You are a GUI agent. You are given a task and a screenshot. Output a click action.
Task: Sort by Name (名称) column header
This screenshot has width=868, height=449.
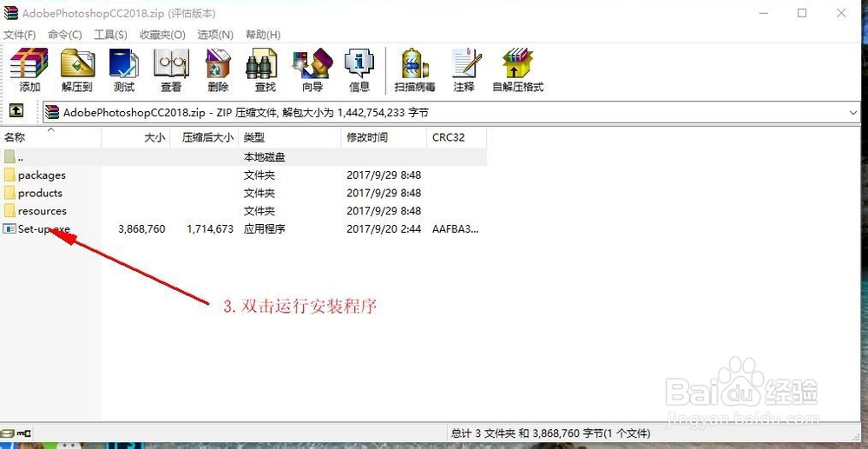[x=51, y=137]
